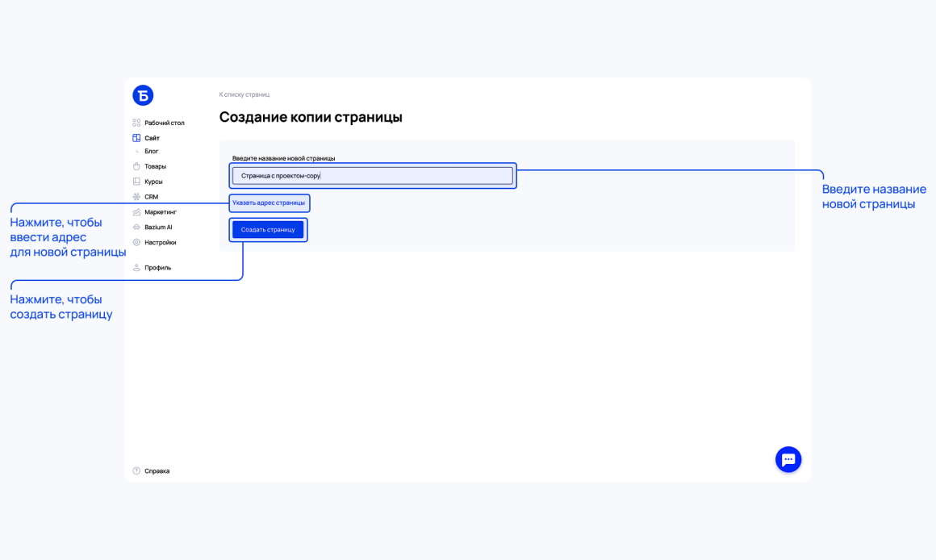This screenshot has height=560, width=936.
Task: Click the Сайт layout icon
Action: 136,138
